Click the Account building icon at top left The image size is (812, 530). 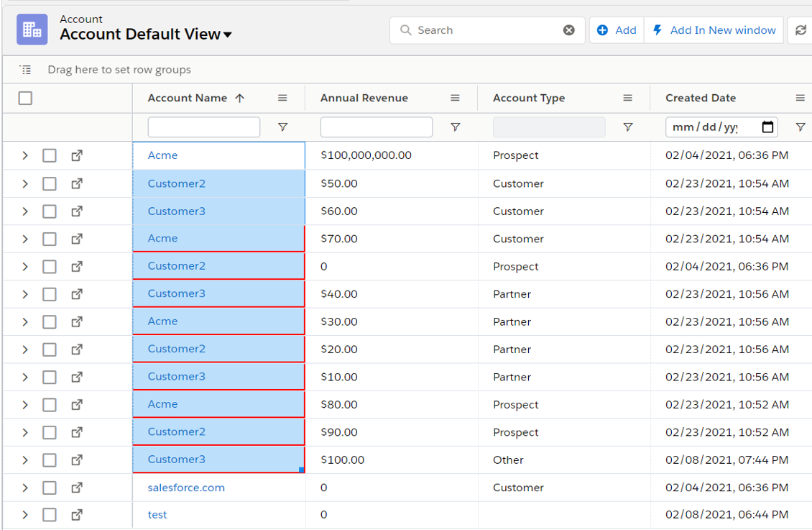pyautogui.click(x=32, y=29)
